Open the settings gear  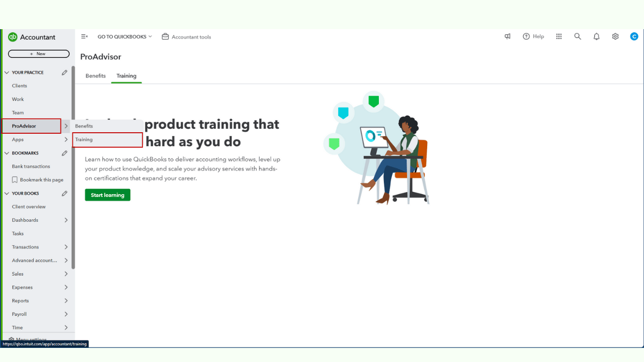615,37
